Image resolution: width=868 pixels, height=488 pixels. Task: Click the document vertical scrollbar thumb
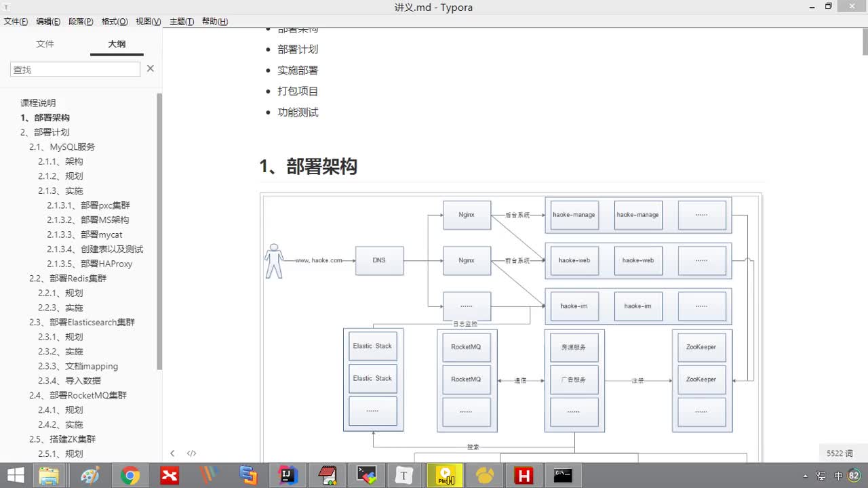[x=865, y=43]
